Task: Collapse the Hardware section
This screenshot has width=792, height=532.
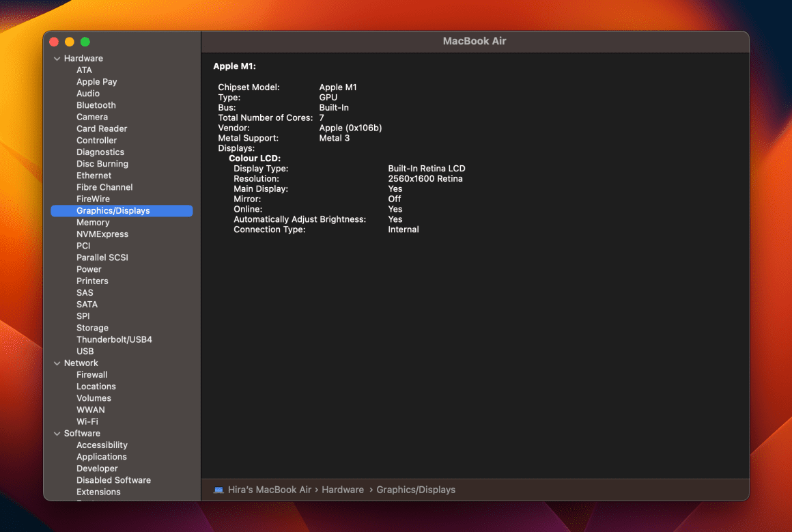Action: click(57, 58)
